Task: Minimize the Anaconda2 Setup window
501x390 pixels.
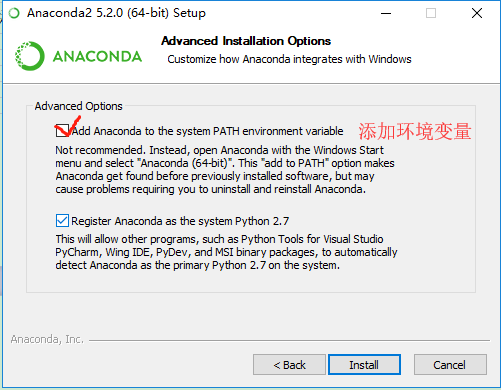Action: click(386, 13)
